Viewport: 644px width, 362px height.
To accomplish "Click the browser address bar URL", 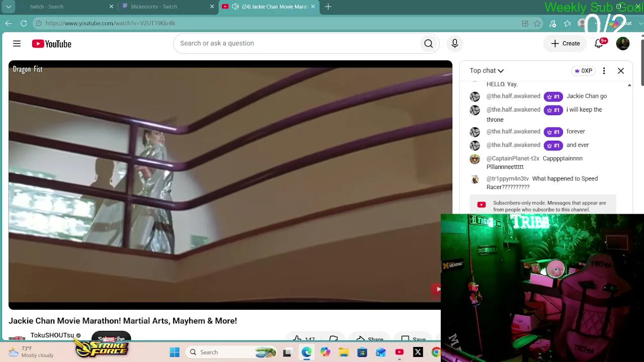I will (x=110, y=23).
